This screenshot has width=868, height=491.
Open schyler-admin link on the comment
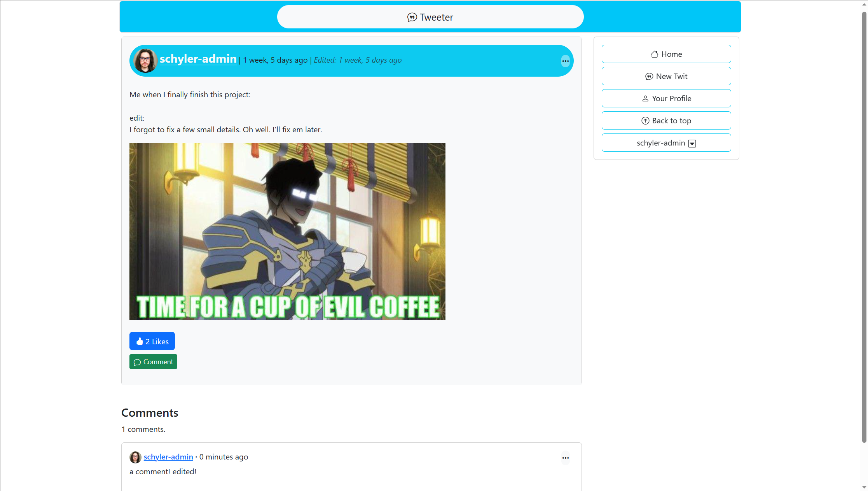pos(168,457)
